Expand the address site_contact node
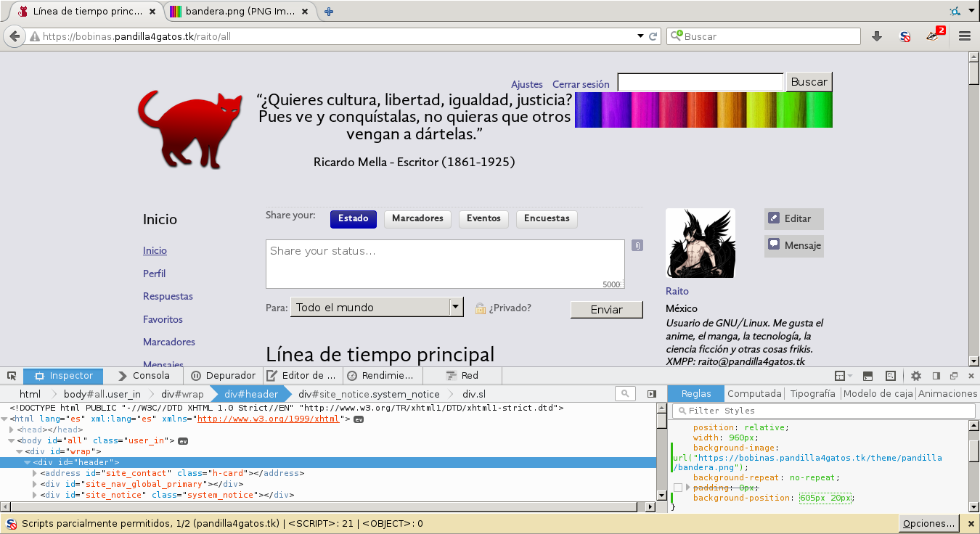The height and width of the screenshot is (534, 980). [x=36, y=474]
